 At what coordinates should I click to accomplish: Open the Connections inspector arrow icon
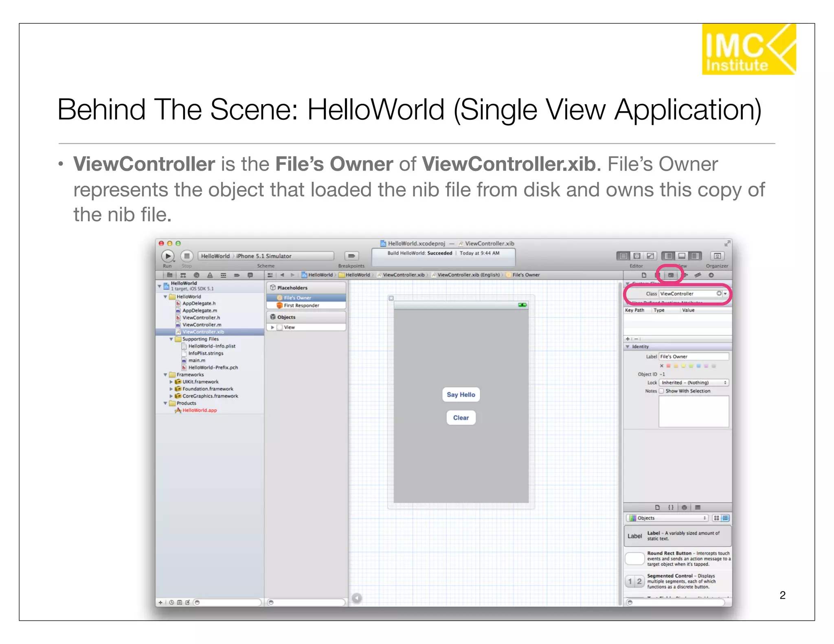(x=711, y=275)
